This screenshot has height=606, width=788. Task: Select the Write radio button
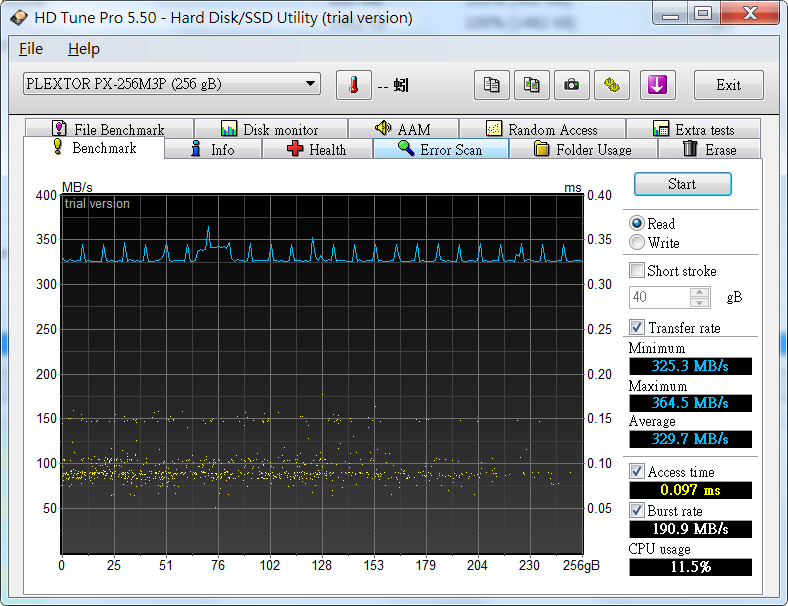point(637,243)
